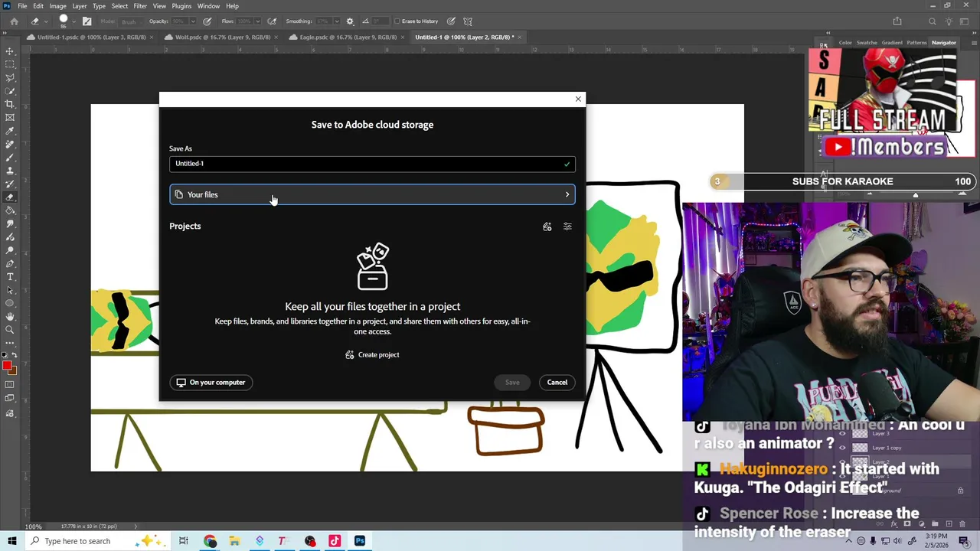
Task: Close the Wolf.psdc tab
Action: pos(276,37)
